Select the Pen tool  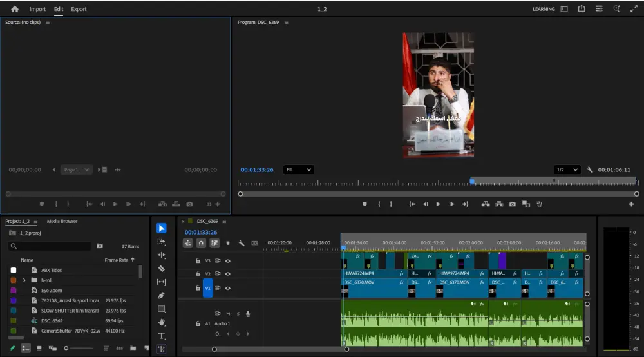coord(162,295)
